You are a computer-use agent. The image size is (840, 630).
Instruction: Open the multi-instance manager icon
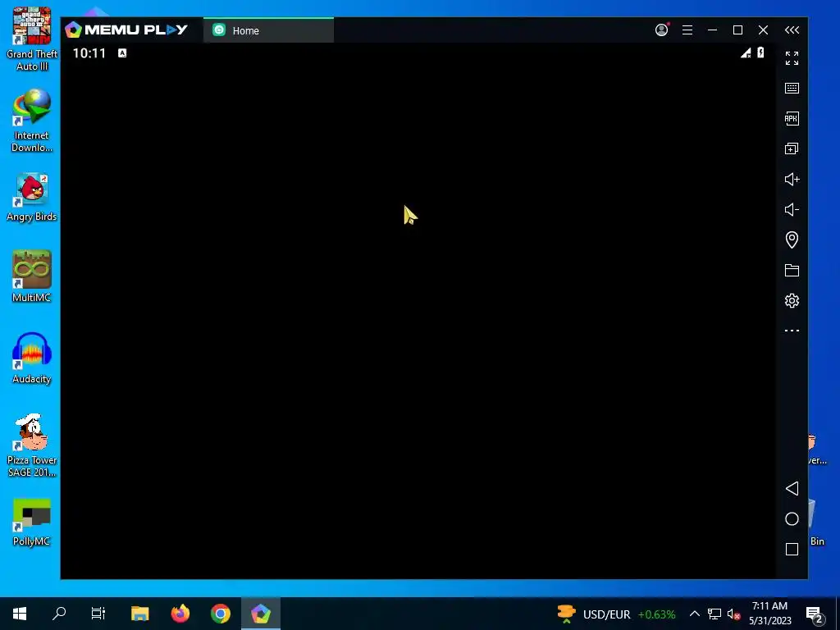click(792, 149)
